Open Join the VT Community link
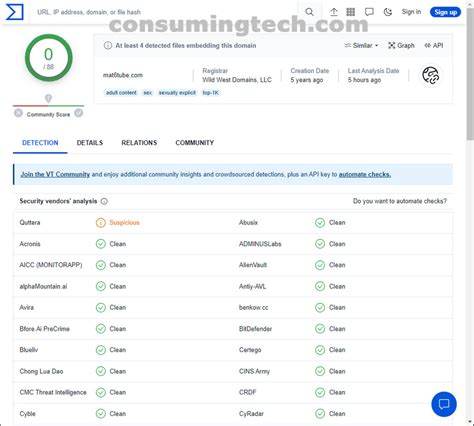474x426 pixels. pyautogui.click(x=55, y=174)
